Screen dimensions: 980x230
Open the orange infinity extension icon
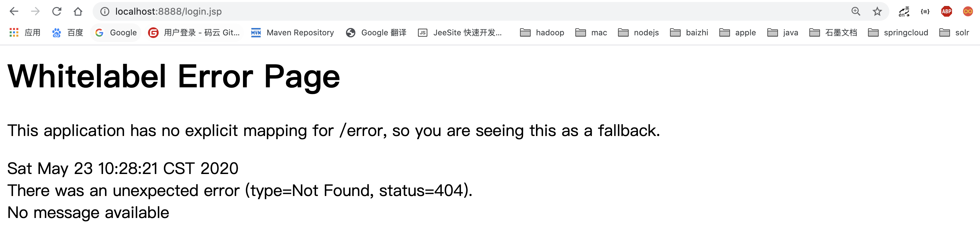[967, 11]
